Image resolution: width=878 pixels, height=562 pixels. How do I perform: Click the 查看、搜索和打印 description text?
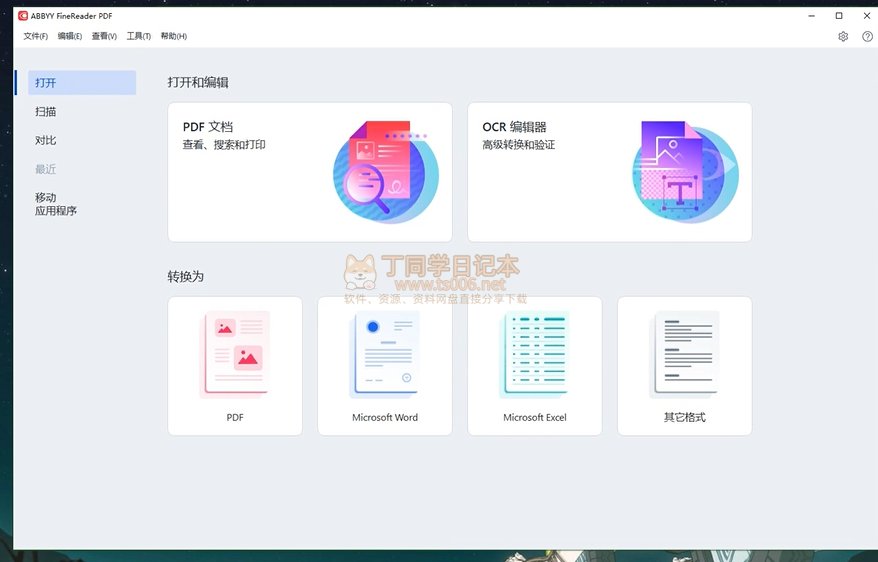[x=224, y=145]
